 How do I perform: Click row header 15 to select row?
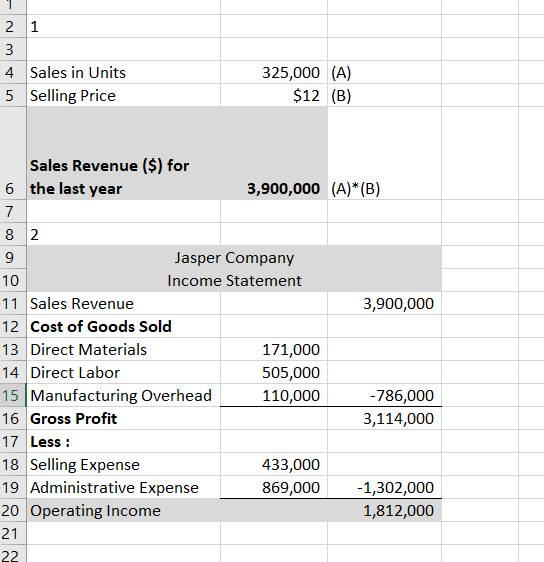pos(13,395)
